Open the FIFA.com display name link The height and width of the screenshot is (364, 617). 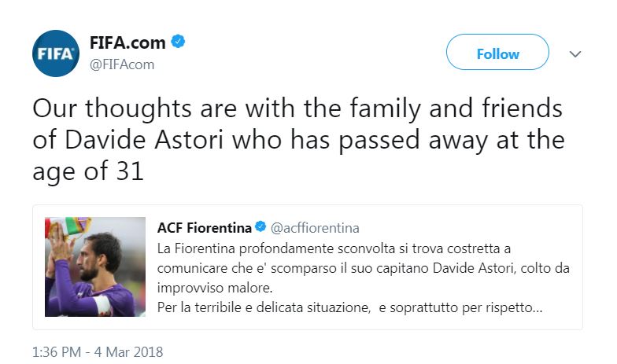(x=128, y=42)
